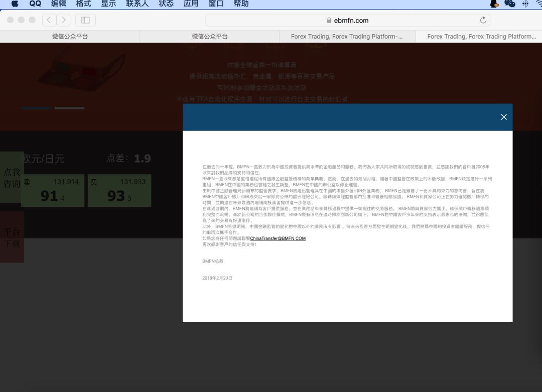Select the first blue carousel indicator

(36, 108)
